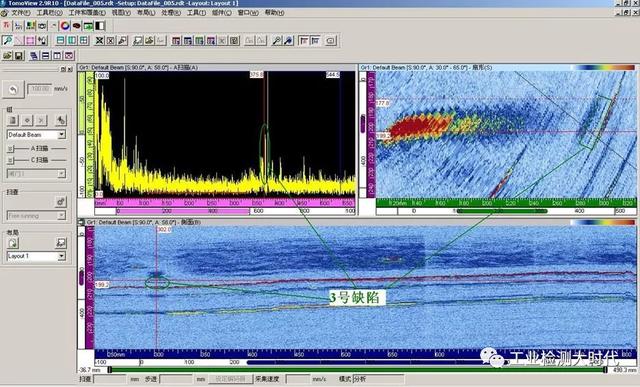Screen dimensions: 640x387
Task: Click the new layout button in left panel
Action: pos(13,243)
